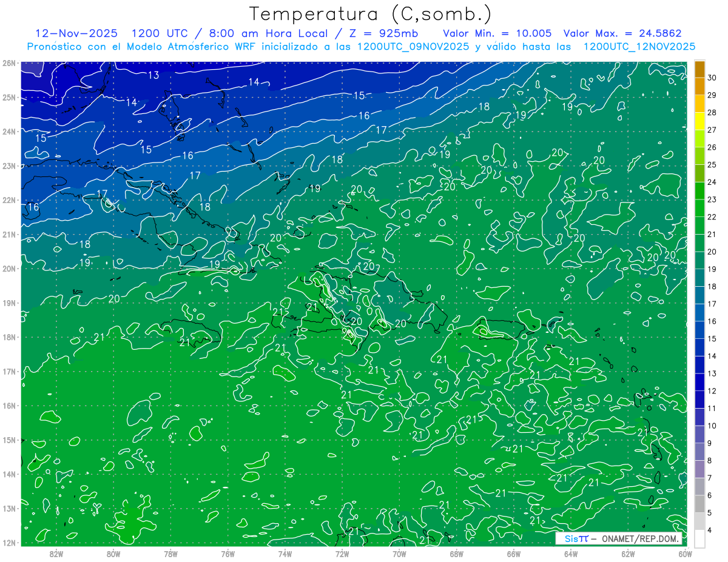
Task: Click the 60W longitude label
Action: pos(685,554)
